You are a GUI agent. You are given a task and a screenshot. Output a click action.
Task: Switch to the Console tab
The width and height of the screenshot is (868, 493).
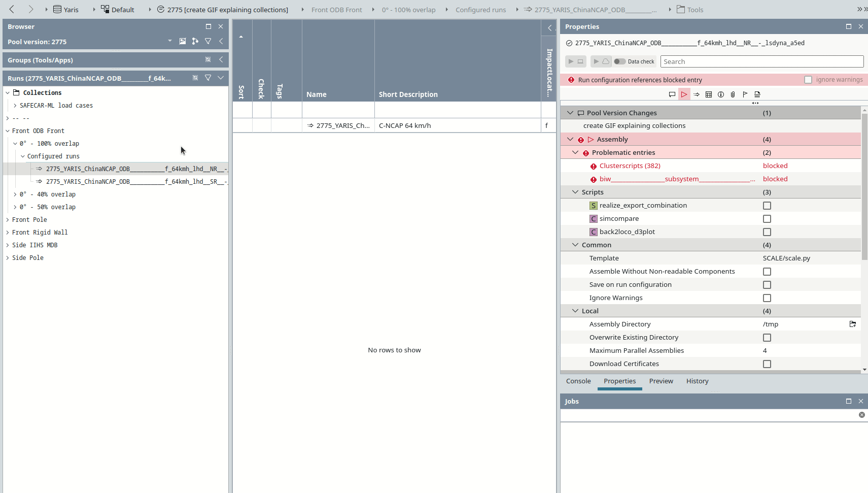click(578, 381)
